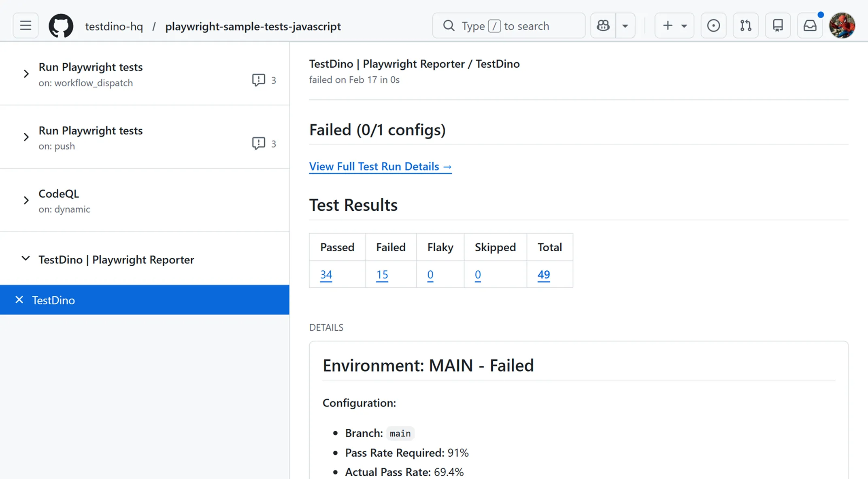Click the 'Passed' column header

point(337,247)
